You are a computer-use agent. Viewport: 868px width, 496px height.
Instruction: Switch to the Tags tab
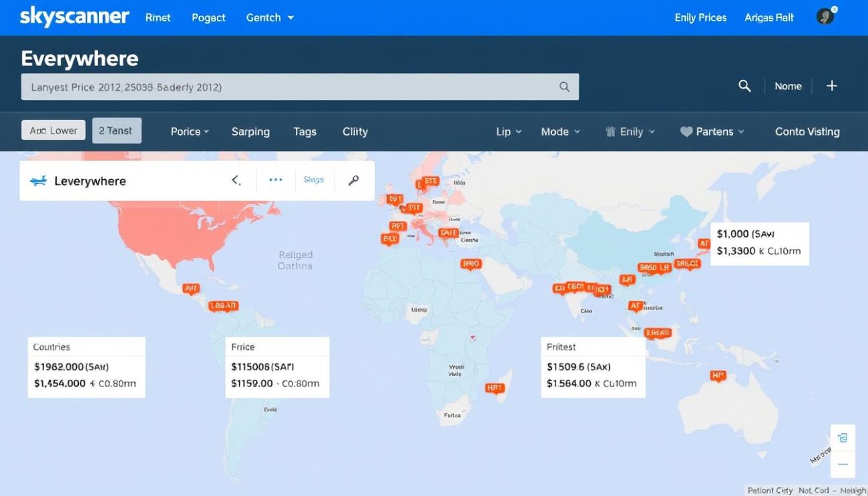pyautogui.click(x=304, y=132)
